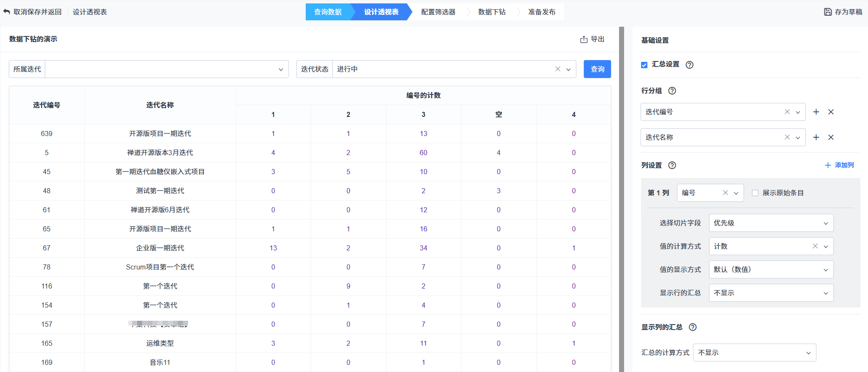This screenshot has height=372, width=868.
Task: Clear the 迭代状态 filter value 进行中
Action: click(558, 69)
